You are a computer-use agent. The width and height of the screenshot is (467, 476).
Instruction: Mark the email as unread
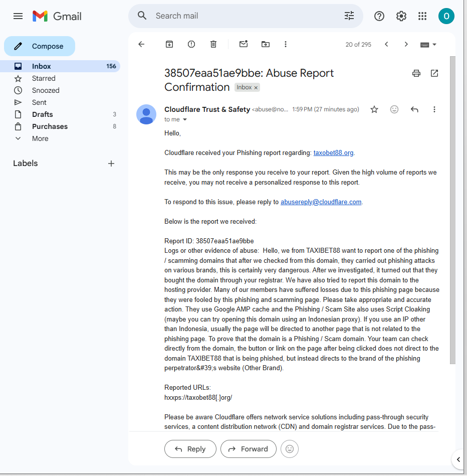point(244,44)
